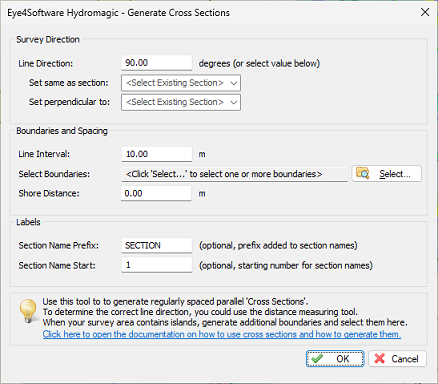This screenshot has height=384, width=438.
Task: Click the red X Cancel icon
Action: tap(380, 359)
